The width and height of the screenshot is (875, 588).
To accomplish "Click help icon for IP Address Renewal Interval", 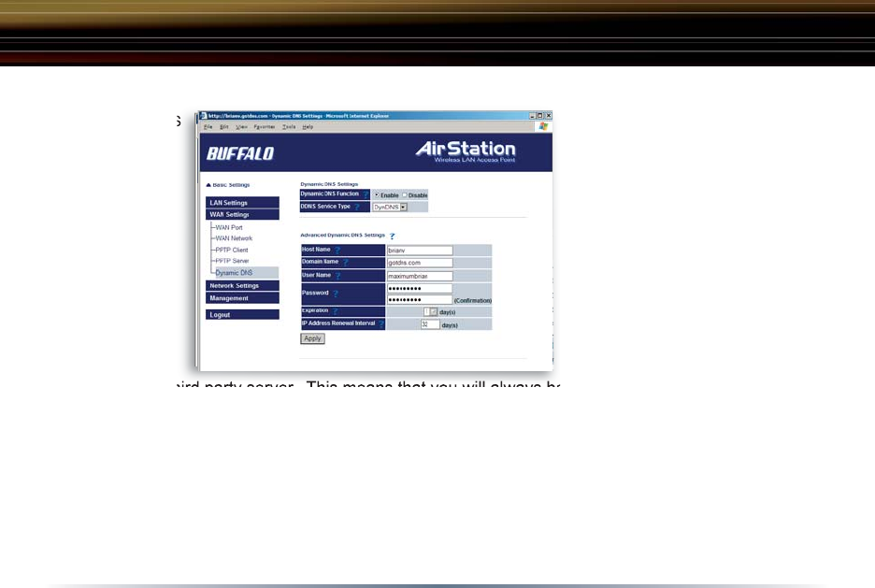I will click(381, 323).
